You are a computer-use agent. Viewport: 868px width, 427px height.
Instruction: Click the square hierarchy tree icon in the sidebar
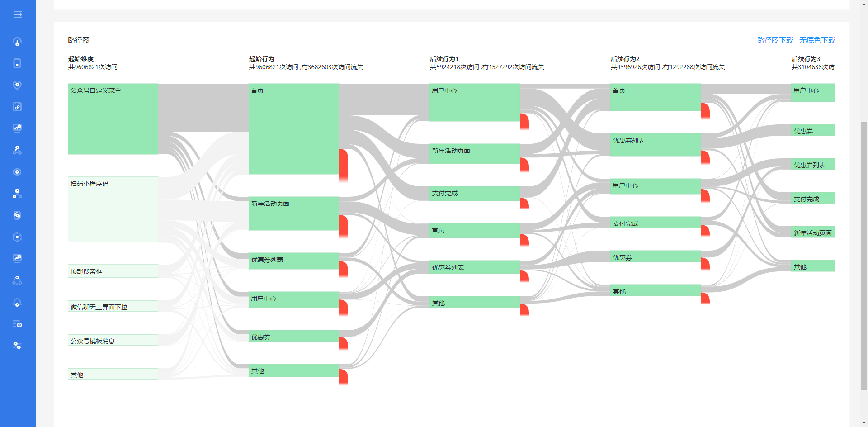[x=17, y=194]
